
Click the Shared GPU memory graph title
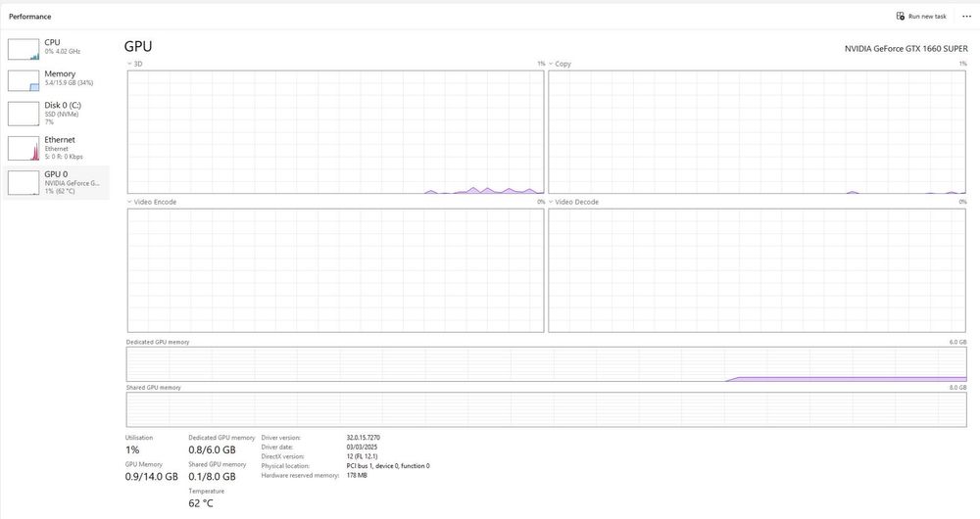(154, 388)
